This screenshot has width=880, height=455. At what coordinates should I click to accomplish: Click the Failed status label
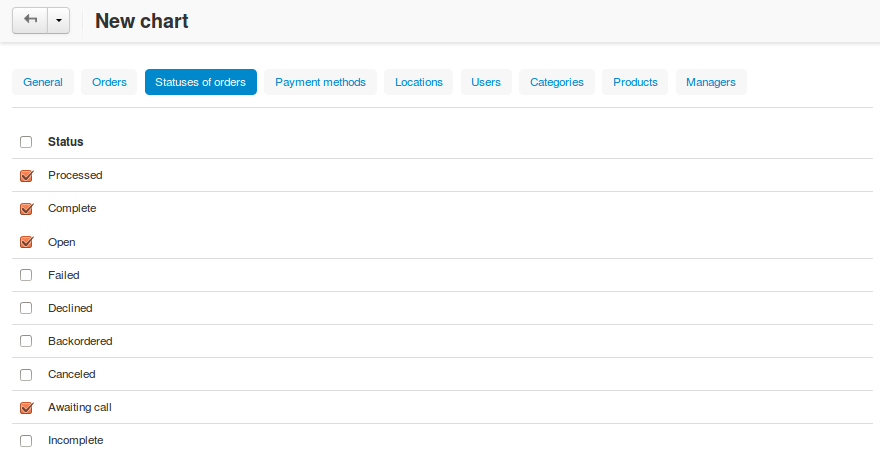click(x=63, y=275)
